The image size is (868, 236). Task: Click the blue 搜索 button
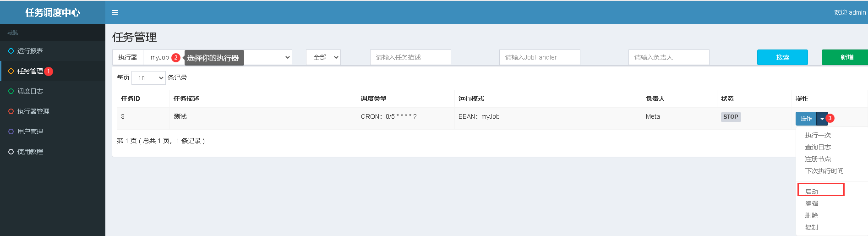[x=782, y=57]
